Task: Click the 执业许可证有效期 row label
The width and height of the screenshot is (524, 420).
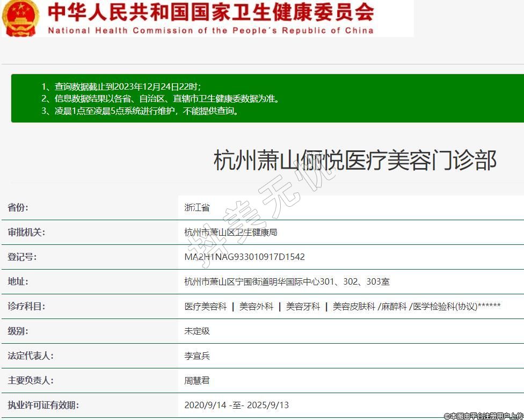Action: point(43,405)
